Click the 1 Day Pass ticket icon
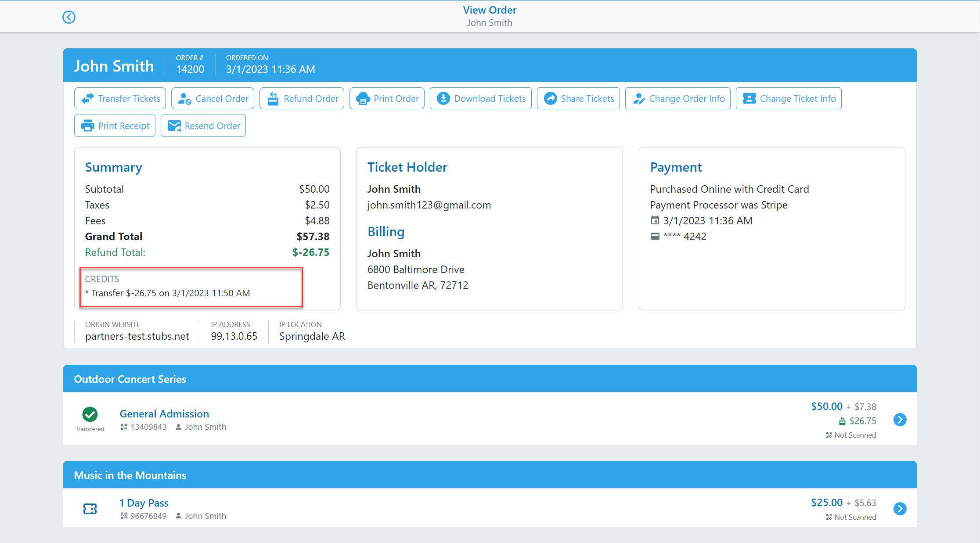This screenshot has height=543, width=980. pyautogui.click(x=90, y=508)
